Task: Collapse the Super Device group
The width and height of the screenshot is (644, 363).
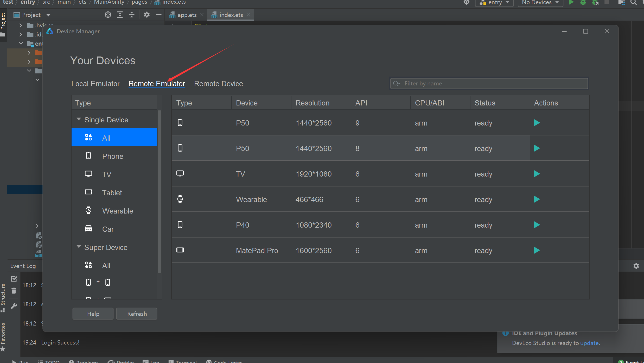Action: (x=79, y=247)
